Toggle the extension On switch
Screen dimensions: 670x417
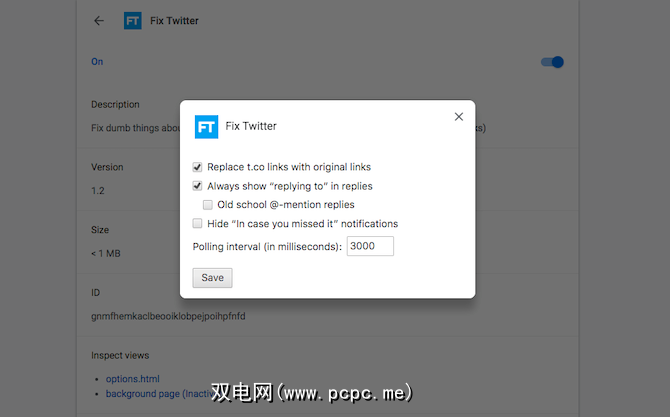[x=552, y=62]
